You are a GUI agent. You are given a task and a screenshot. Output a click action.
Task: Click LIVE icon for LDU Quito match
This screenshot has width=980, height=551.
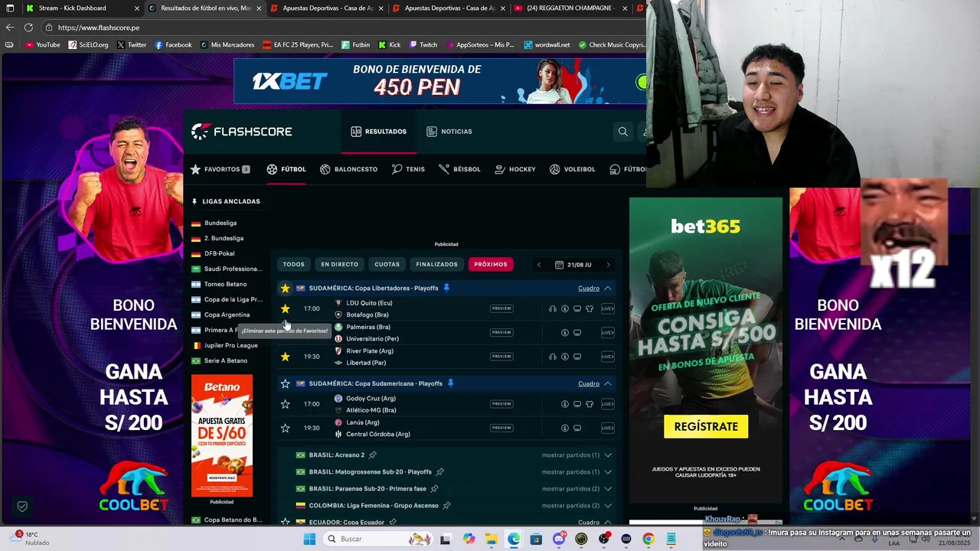click(607, 308)
